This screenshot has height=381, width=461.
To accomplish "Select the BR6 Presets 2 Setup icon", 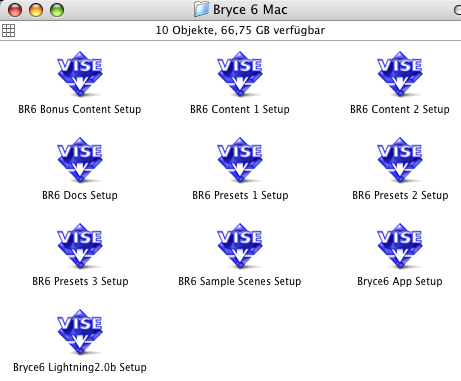I will [x=400, y=160].
